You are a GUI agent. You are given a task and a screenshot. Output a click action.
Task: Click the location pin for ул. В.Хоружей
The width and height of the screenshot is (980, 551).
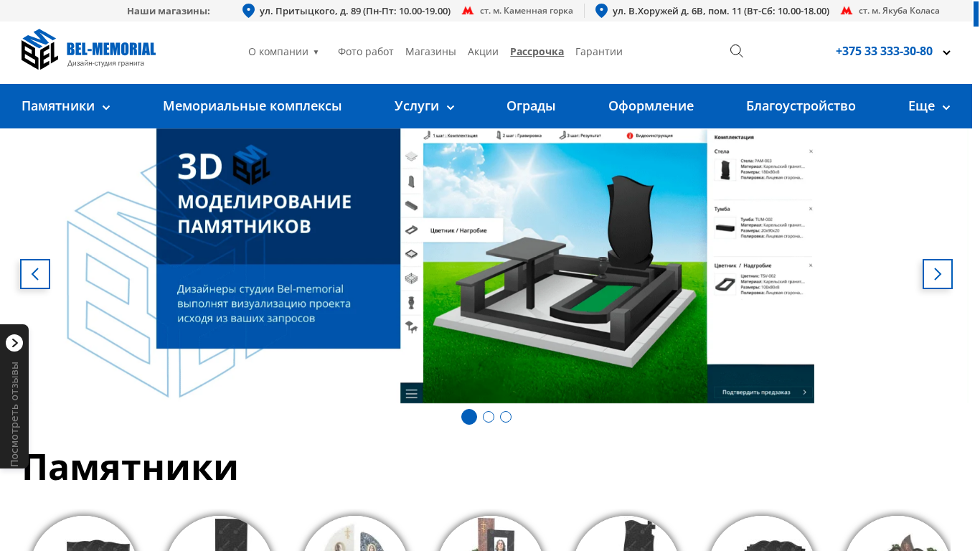point(601,11)
